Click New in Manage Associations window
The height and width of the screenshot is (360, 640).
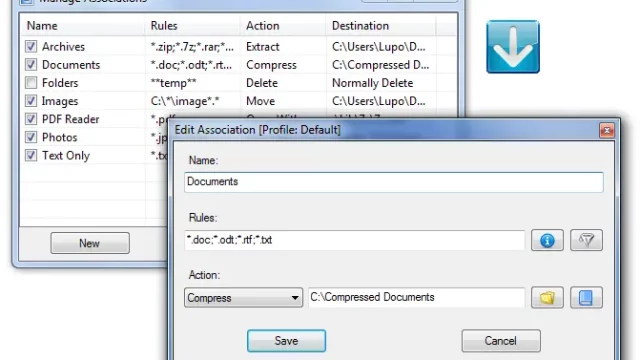pos(90,243)
